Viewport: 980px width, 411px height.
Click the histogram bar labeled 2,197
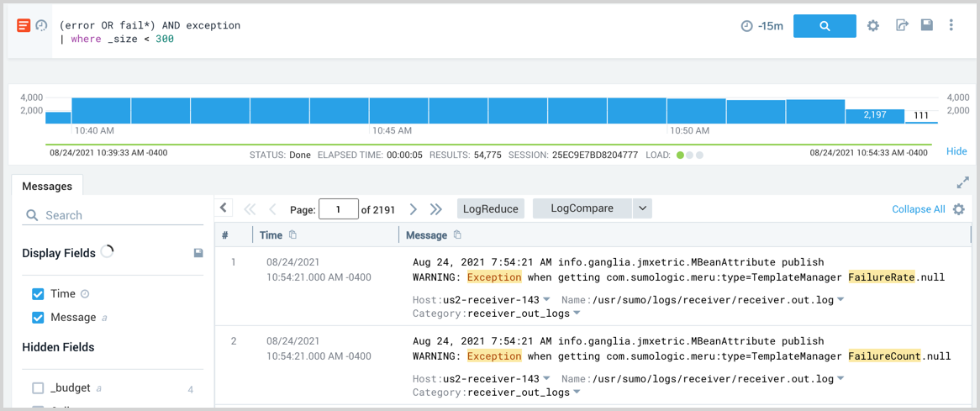tap(874, 116)
